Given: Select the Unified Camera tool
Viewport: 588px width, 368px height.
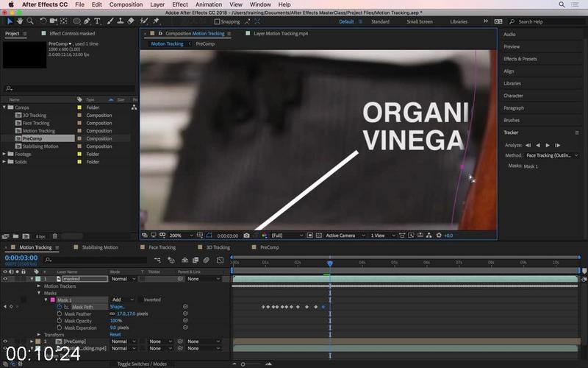Looking at the screenshot, I should coord(54,21).
